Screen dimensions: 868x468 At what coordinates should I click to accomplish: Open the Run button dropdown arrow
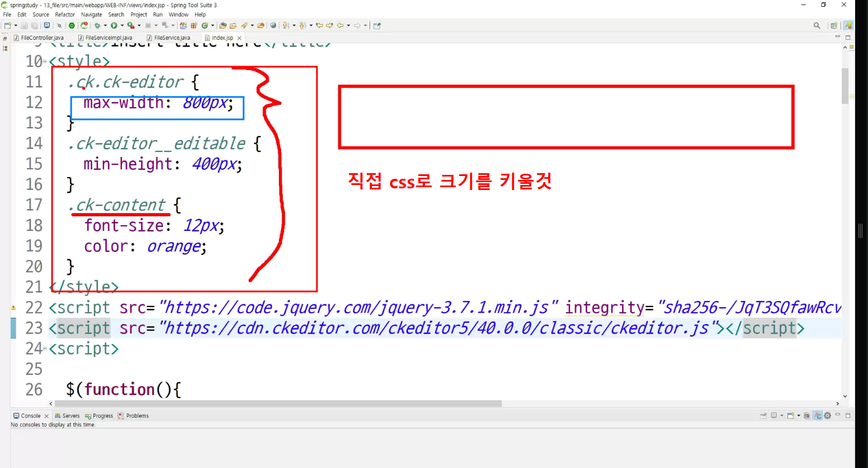point(122,25)
